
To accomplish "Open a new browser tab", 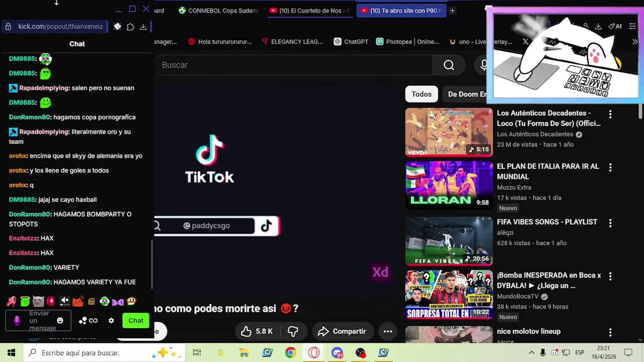I will click(452, 11).
